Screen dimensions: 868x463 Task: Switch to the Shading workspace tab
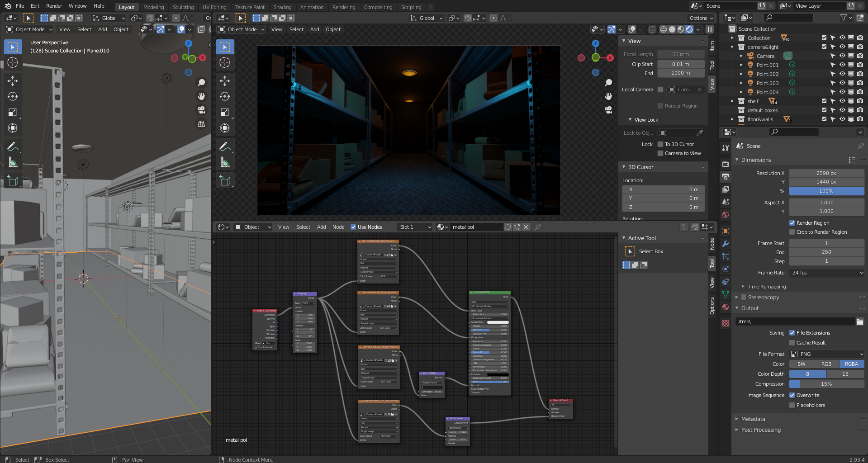[282, 7]
